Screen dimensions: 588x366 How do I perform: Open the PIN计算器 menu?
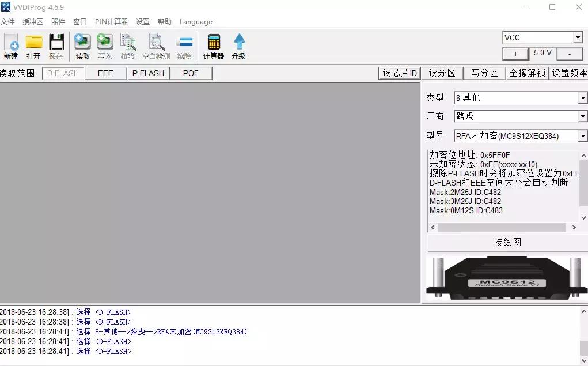tap(111, 22)
